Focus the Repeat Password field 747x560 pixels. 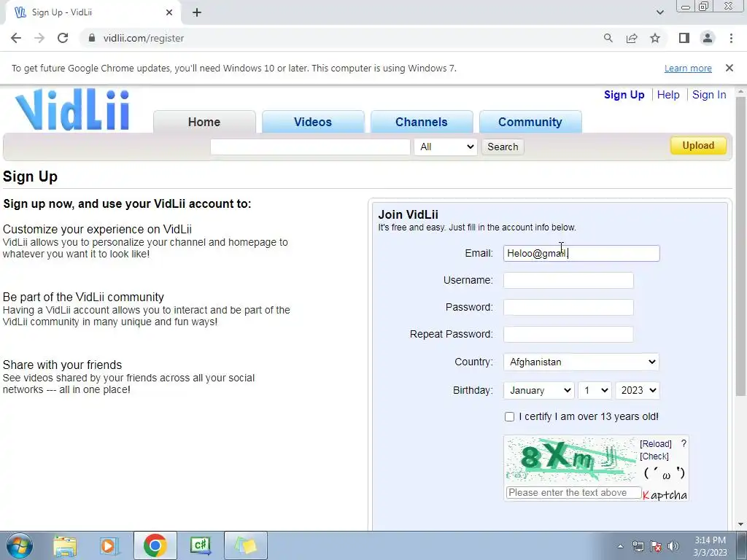click(x=568, y=334)
